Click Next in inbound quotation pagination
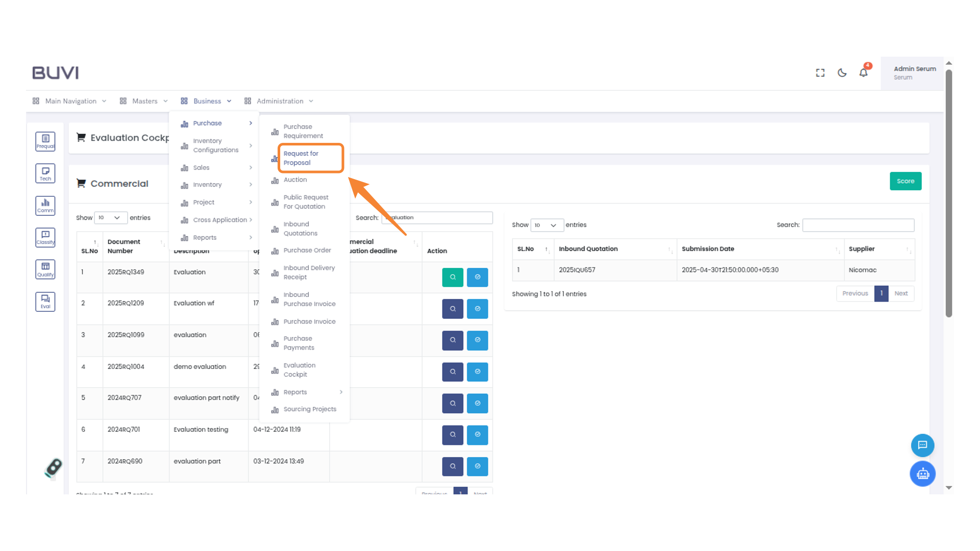 (x=901, y=293)
